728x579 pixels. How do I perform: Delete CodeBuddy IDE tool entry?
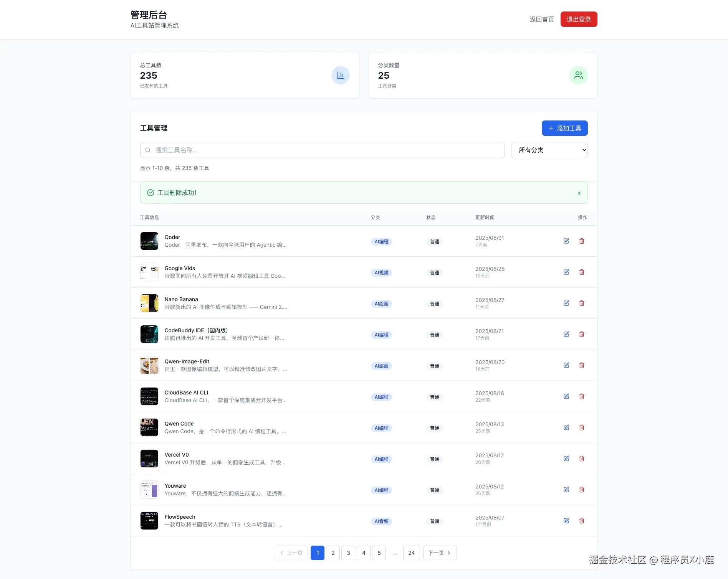click(x=582, y=334)
